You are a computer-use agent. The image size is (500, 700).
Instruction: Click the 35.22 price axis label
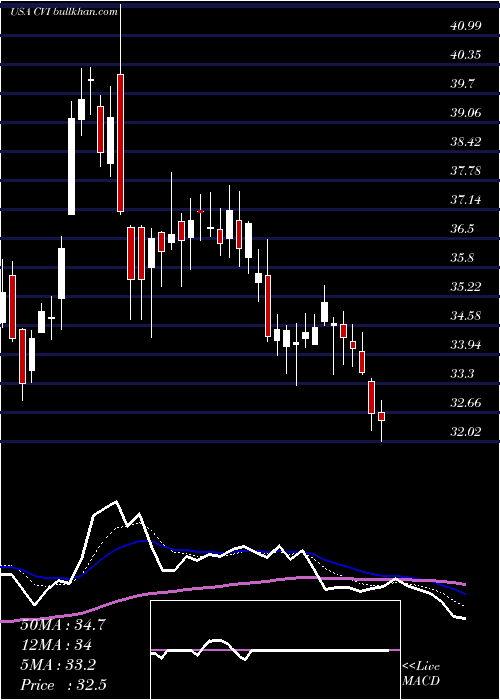466,287
